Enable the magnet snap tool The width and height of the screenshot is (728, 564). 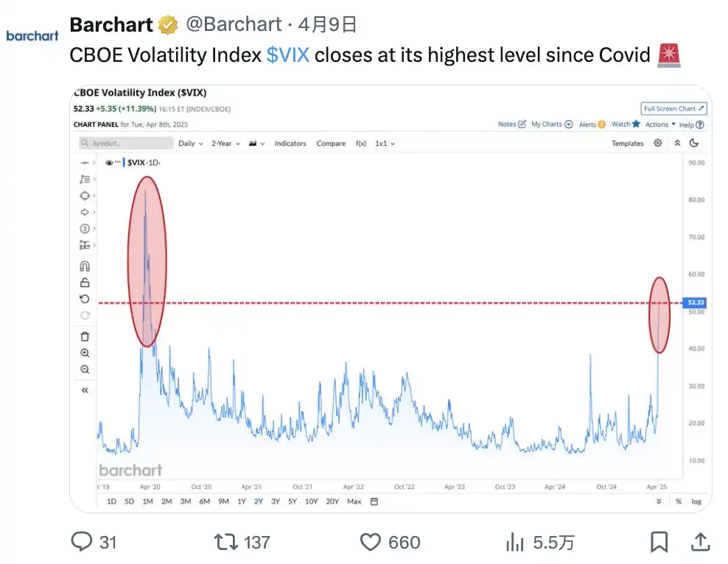tap(85, 267)
